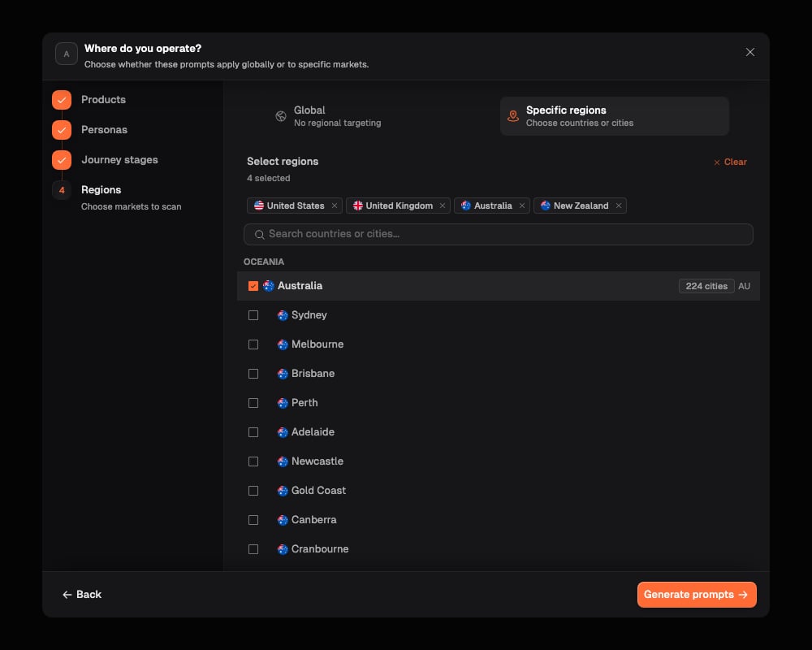Click the Journey stages checkmark icon
The width and height of the screenshot is (812, 650).
point(62,159)
